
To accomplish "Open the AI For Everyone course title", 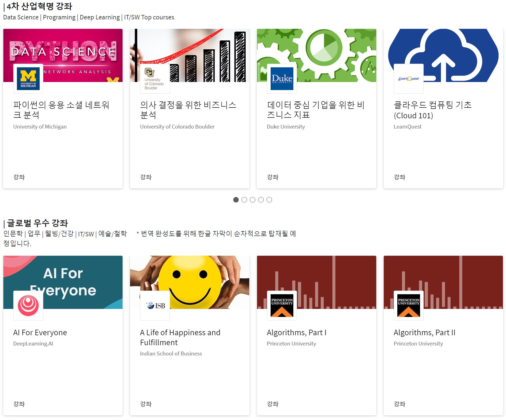I will (x=40, y=332).
